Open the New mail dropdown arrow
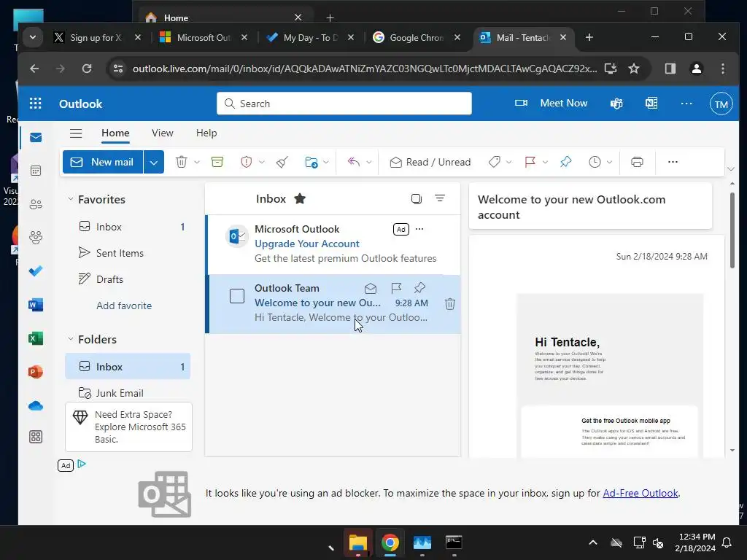Screen dimensions: 747x560 [153, 162]
